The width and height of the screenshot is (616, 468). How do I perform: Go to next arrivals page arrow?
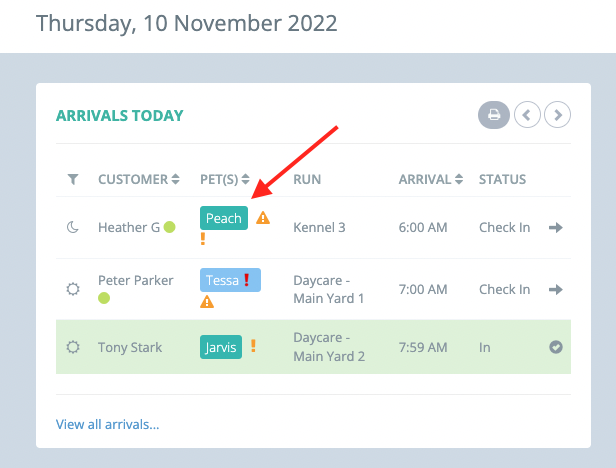[558, 115]
